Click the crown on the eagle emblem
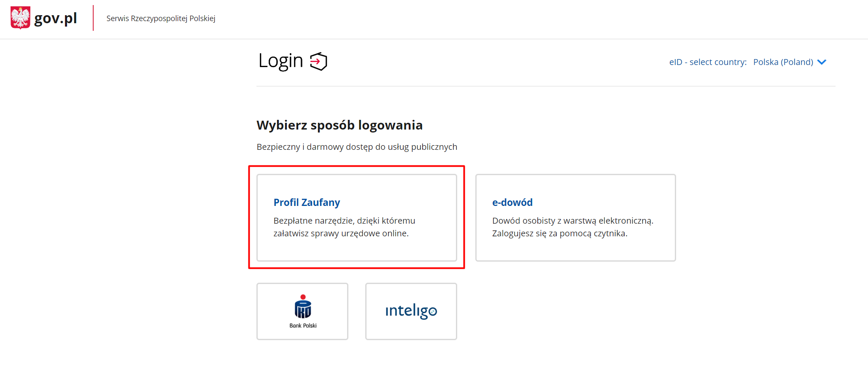Screen dimensions: 868x384 (x=20, y=9)
